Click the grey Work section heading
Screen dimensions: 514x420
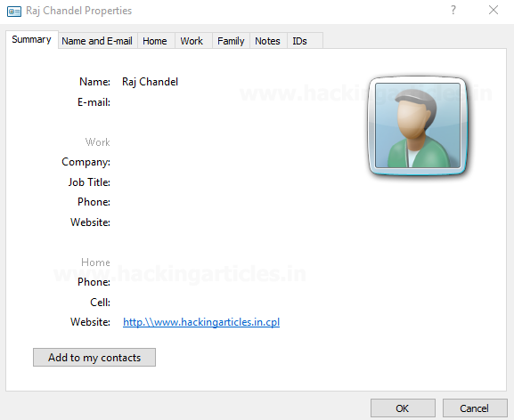(x=98, y=142)
